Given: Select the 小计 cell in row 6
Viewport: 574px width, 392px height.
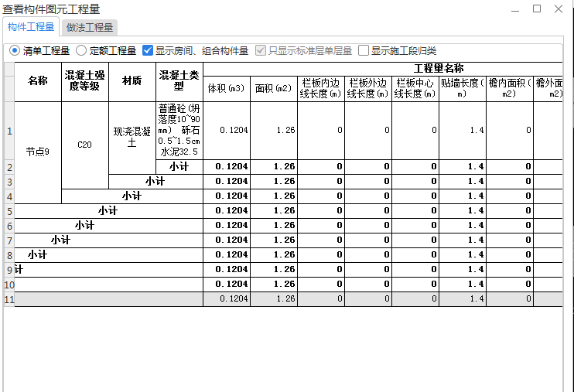Looking at the screenshot, I should point(109,226).
